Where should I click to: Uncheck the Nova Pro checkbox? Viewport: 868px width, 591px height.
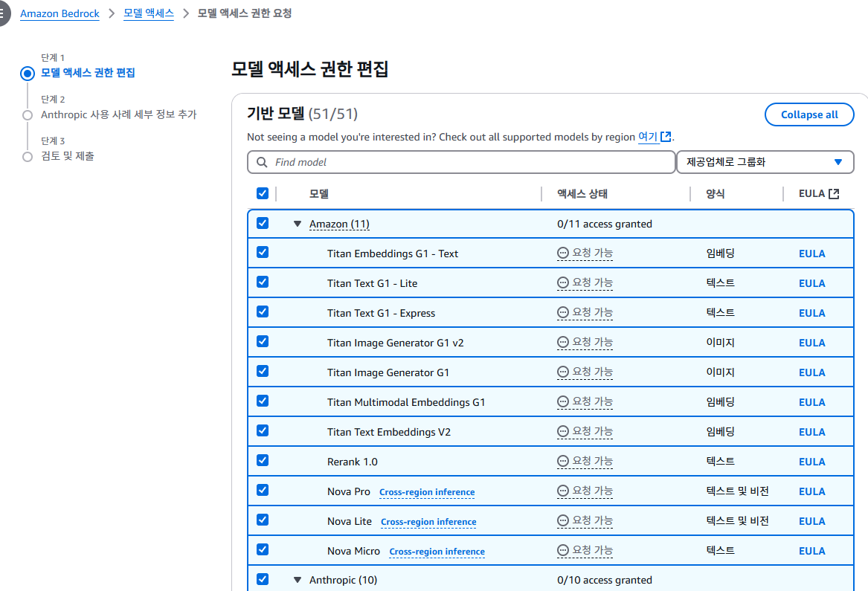click(x=263, y=491)
